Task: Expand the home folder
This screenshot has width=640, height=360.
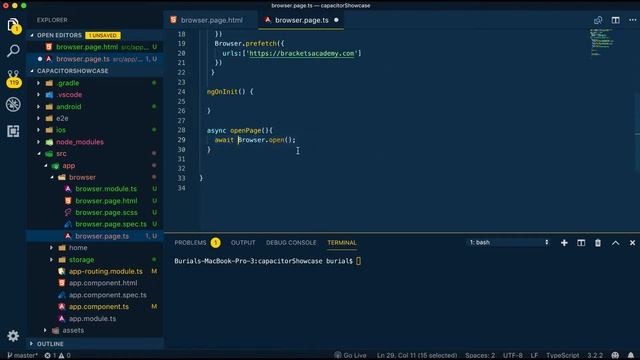Action: [78, 248]
